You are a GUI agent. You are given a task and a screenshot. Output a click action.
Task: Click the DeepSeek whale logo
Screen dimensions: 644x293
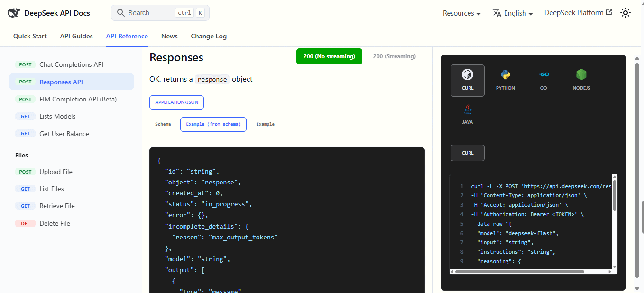point(14,13)
